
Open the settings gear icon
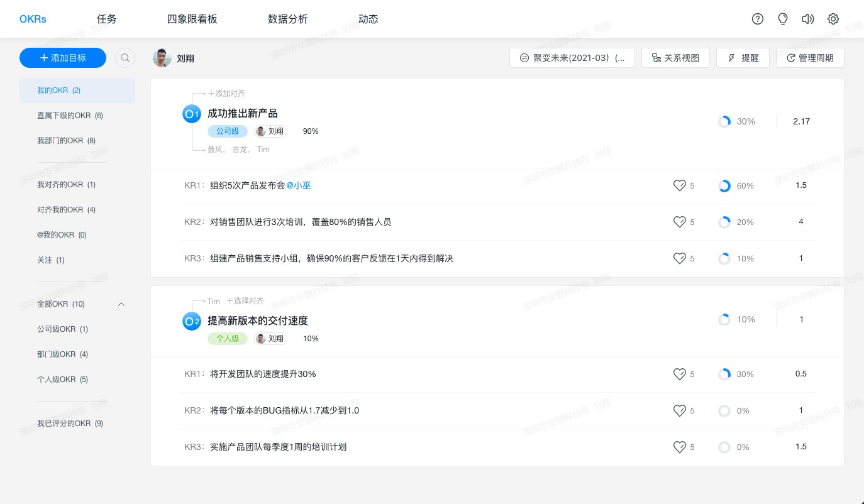pos(833,19)
